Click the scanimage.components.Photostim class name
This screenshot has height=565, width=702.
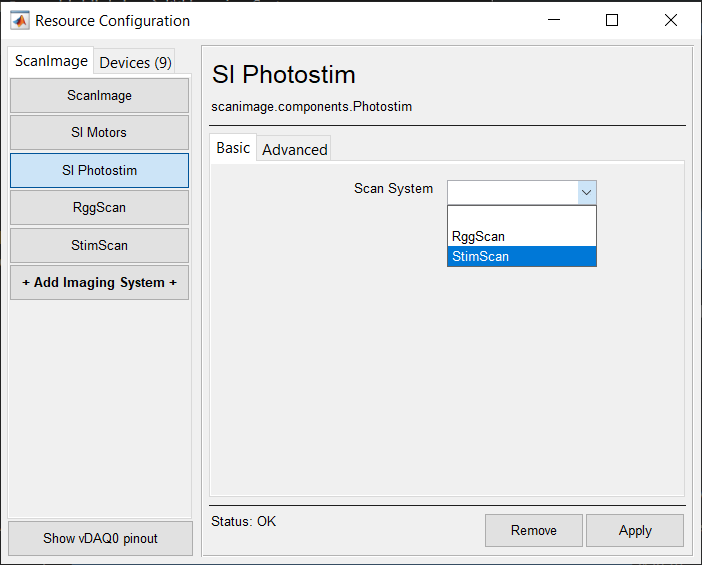(312, 107)
